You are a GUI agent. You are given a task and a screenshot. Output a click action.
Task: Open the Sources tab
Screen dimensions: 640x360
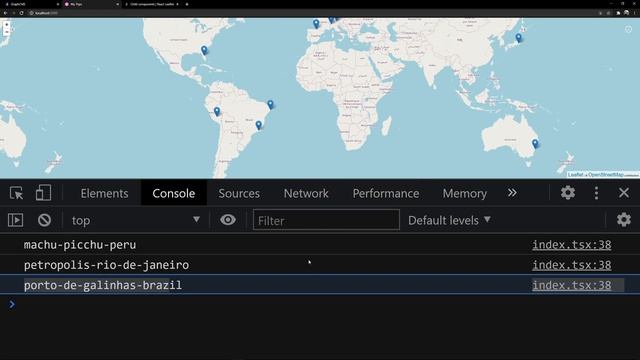click(239, 193)
